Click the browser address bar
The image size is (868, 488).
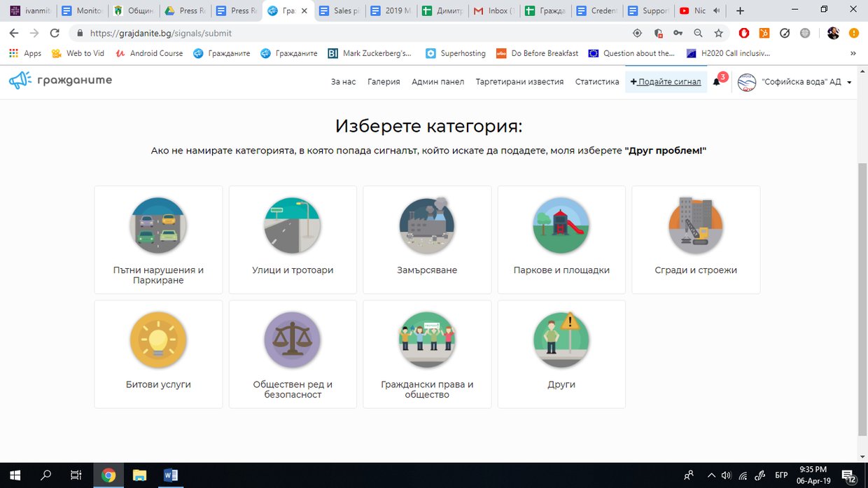(350, 33)
